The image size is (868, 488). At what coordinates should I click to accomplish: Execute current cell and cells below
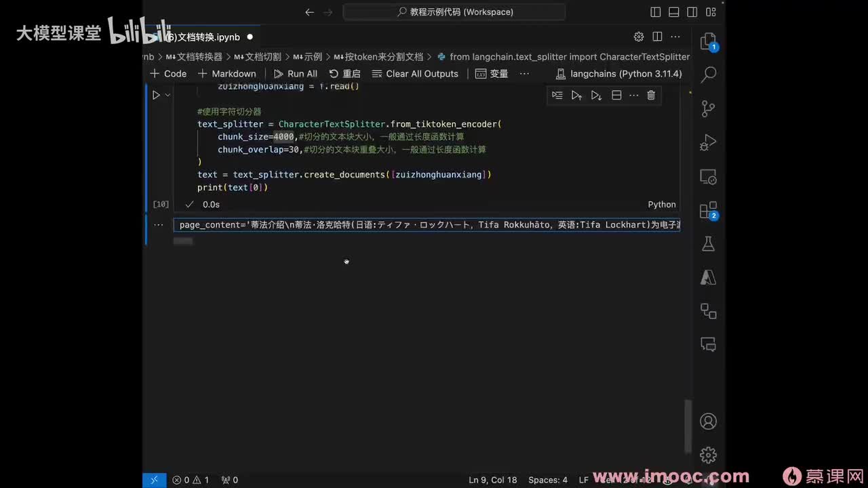click(x=596, y=96)
